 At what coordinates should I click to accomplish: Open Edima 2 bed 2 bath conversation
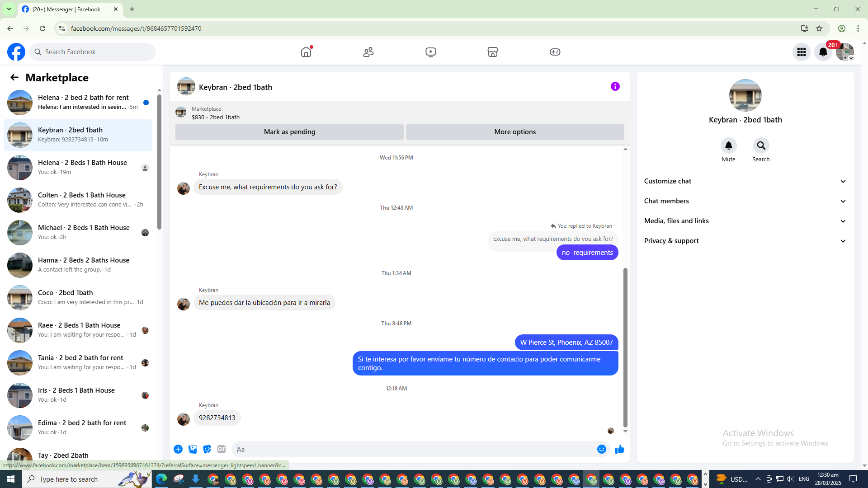[x=78, y=428]
